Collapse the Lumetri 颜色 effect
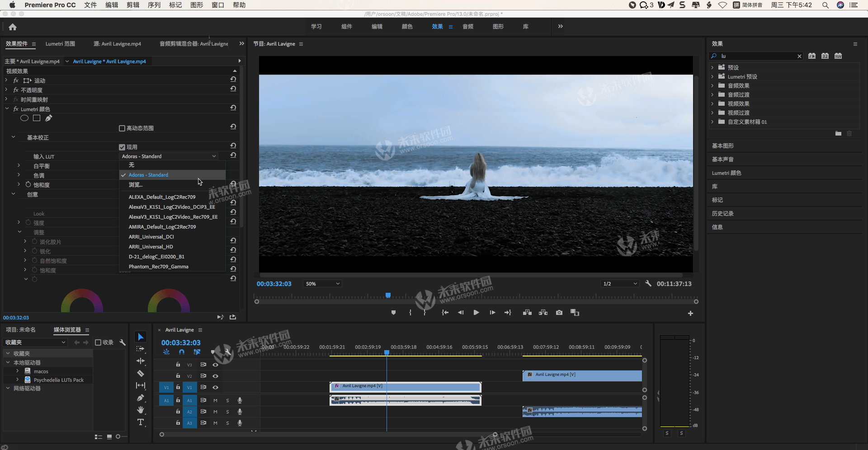Screen dimensions: 868x450 coord(7,109)
